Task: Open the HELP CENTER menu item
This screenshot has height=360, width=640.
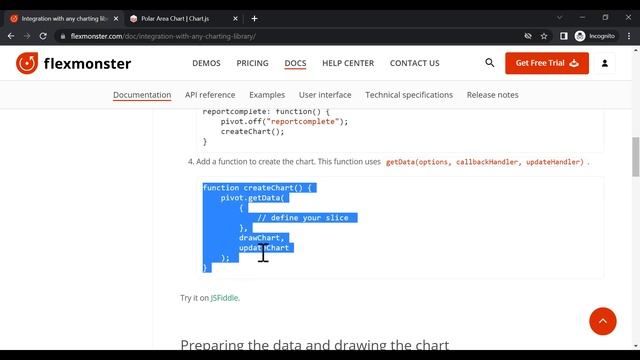Action: (x=348, y=63)
